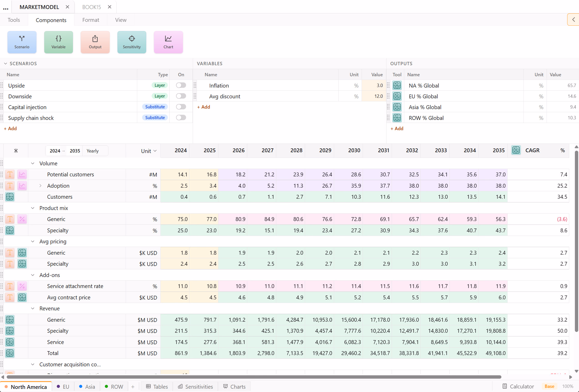Click the Scenario component button

(x=22, y=42)
